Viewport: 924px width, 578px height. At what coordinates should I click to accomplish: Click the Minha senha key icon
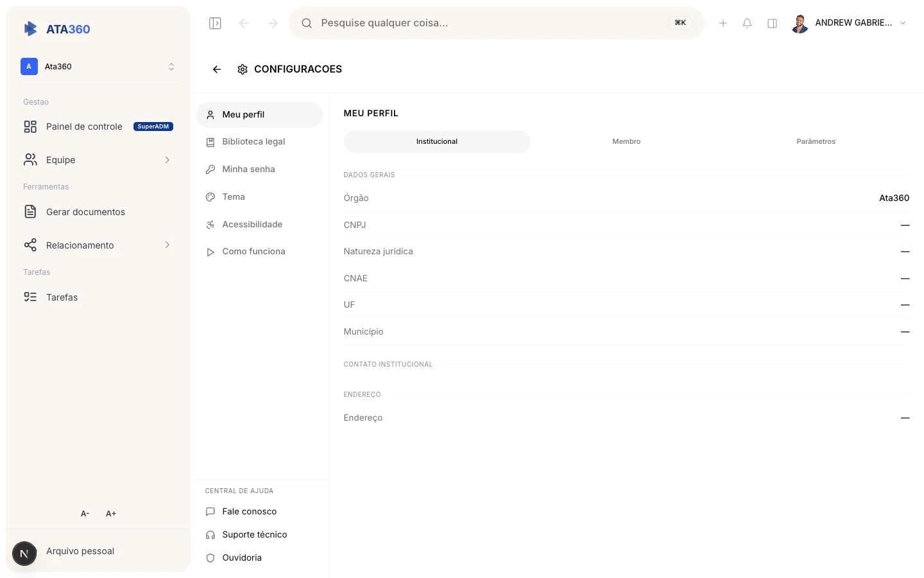click(x=210, y=169)
